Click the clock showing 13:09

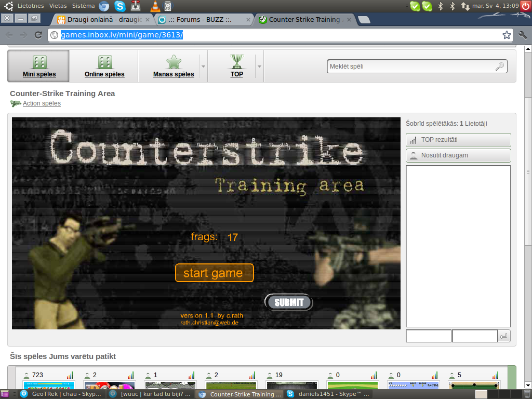(496, 6)
